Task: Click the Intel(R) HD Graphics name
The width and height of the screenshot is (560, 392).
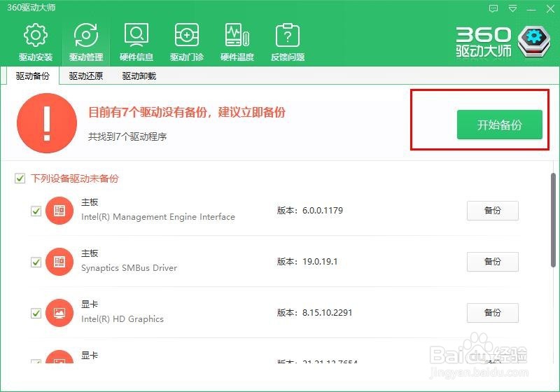Action: [x=122, y=318]
